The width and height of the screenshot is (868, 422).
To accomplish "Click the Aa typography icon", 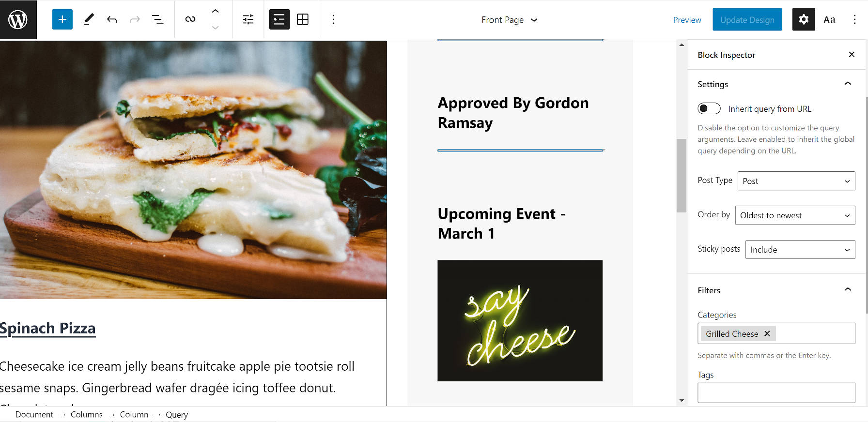I will coord(829,19).
